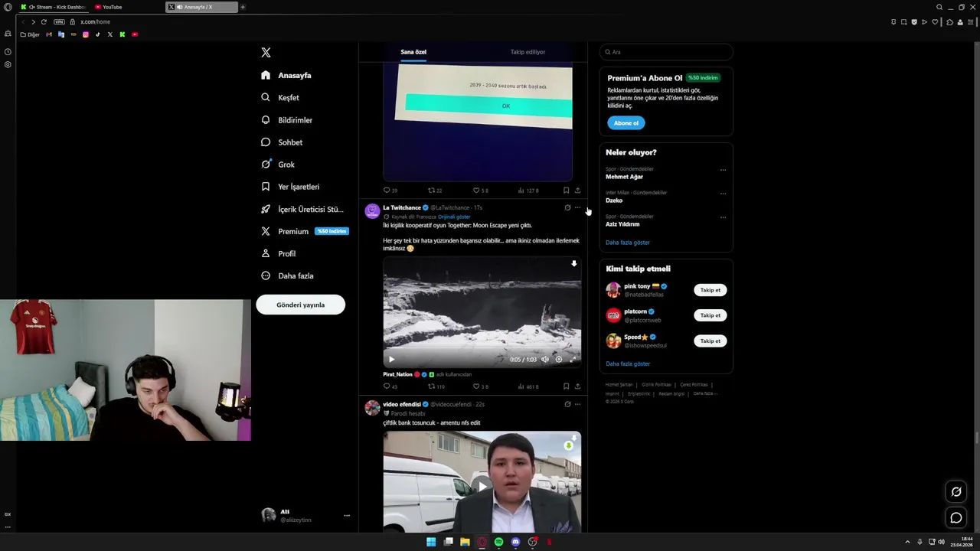This screenshot has height=551, width=980.
Task: Enter fullscreen on Moon Escape video
Action: point(572,359)
